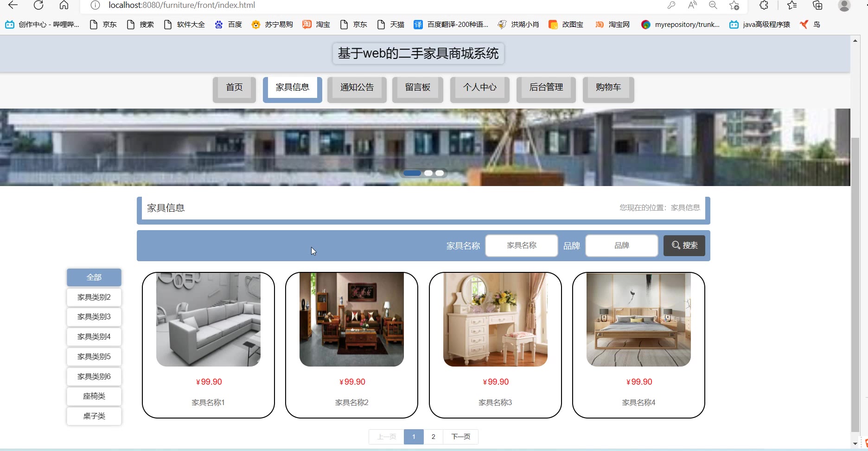Click the zoom magnifier icon

pos(713,5)
